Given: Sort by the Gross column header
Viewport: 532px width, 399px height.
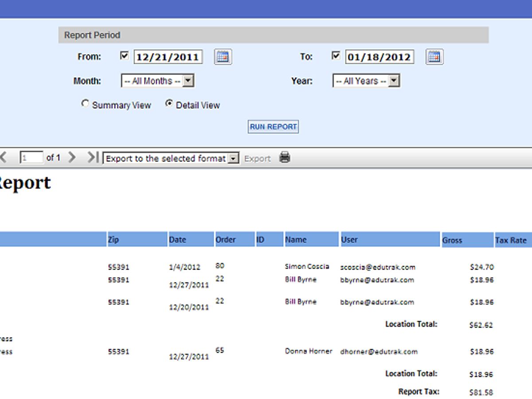Looking at the screenshot, I should [x=452, y=239].
